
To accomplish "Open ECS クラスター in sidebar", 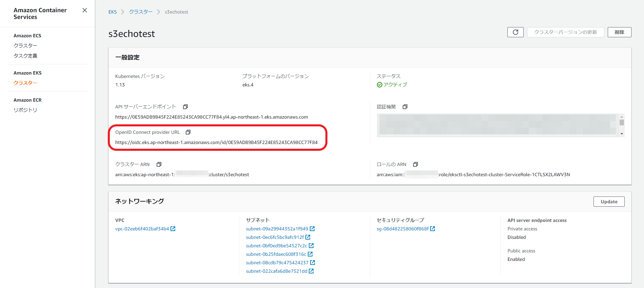I will pyautogui.click(x=25, y=45).
